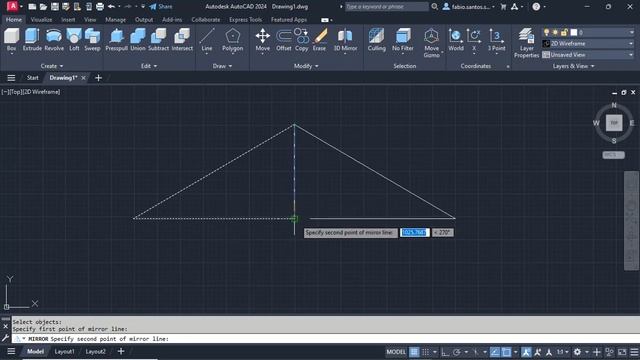Screen dimensions: 640x360
Task: Set the UCS to World
Action: tap(456, 40)
